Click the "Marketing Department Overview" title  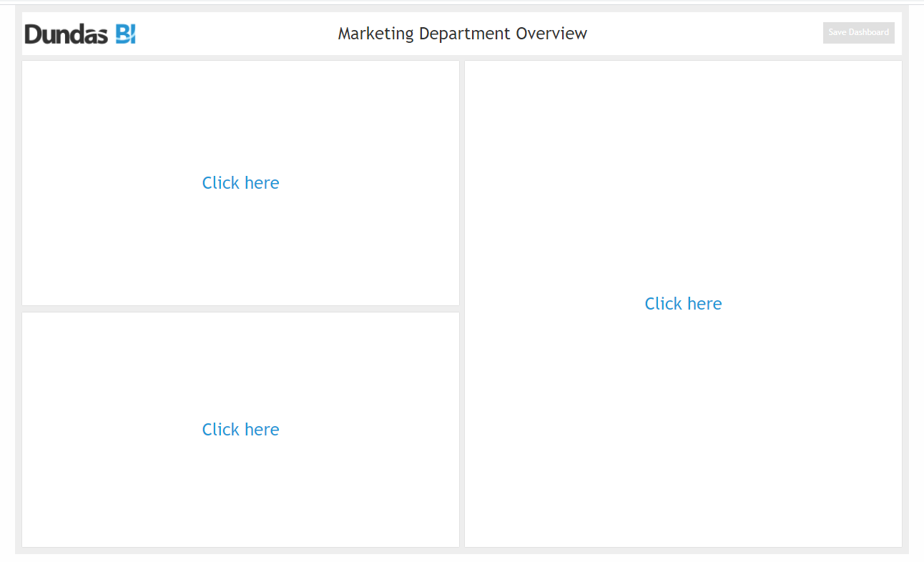463,34
